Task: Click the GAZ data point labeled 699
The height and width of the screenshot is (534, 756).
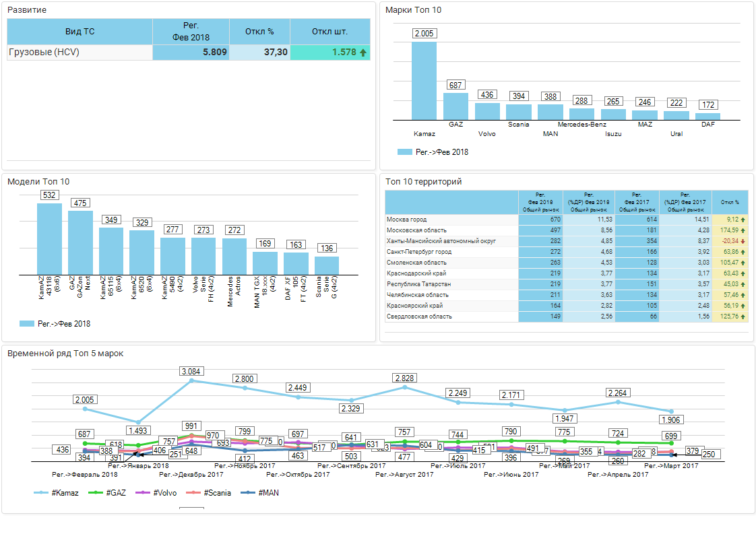Action: (671, 443)
